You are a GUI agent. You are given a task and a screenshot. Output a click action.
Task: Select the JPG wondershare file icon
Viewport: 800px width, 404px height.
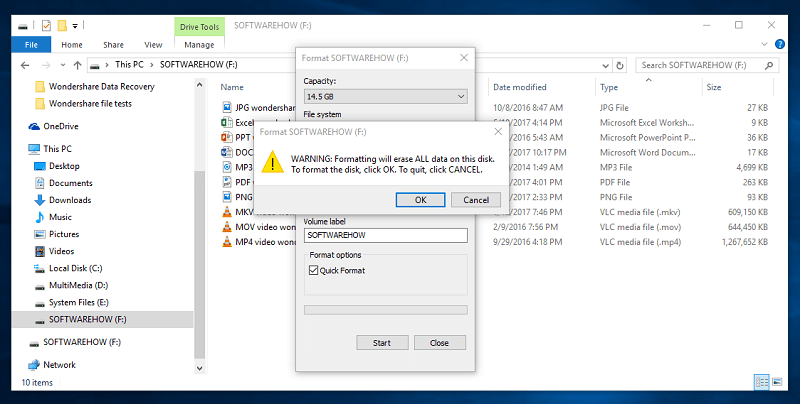point(227,108)
